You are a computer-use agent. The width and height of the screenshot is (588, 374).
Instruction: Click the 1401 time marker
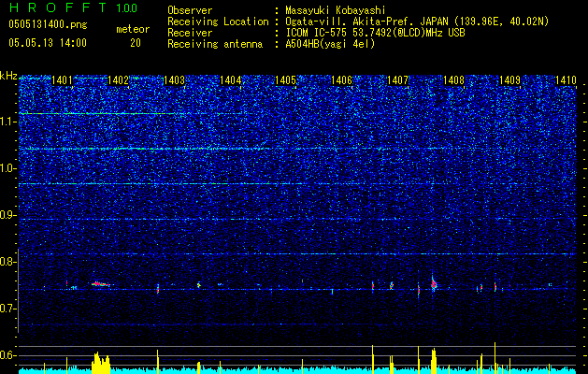(x=62, y=80)
